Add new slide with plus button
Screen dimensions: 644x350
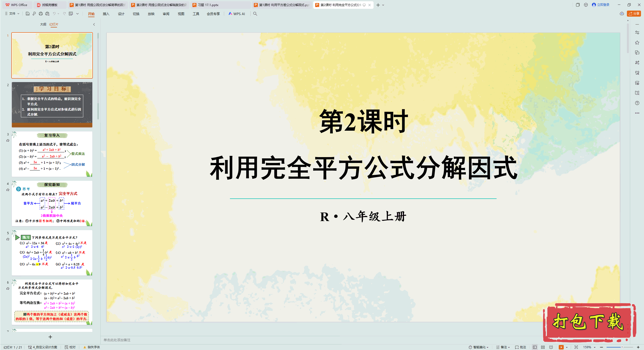click(x=50, y=337)
